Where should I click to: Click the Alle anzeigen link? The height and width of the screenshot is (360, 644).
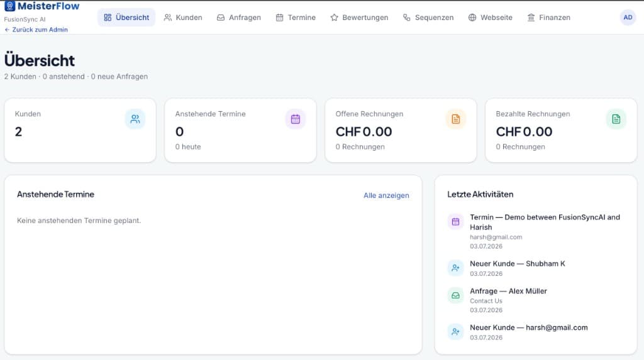tap(386, 195)
